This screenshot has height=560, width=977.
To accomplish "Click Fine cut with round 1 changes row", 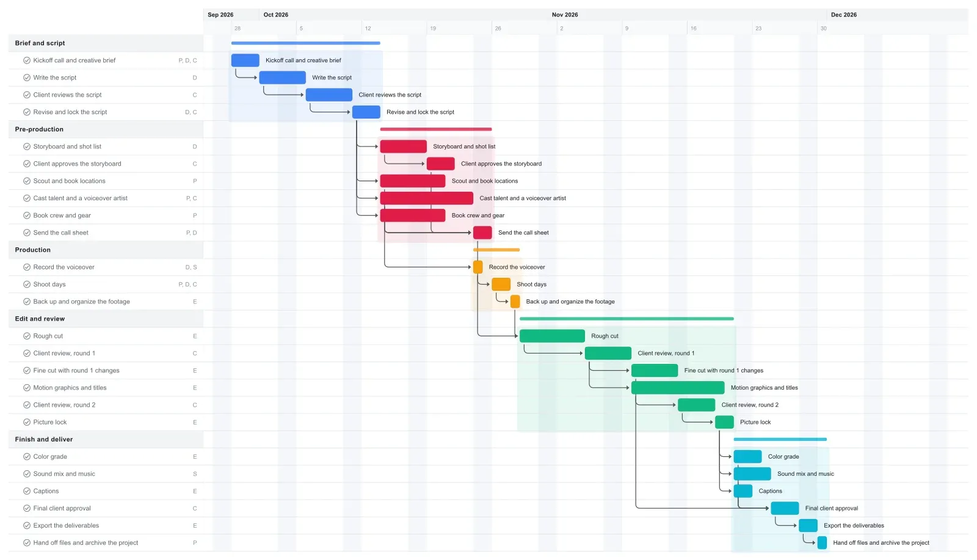I will coord(106,371).
